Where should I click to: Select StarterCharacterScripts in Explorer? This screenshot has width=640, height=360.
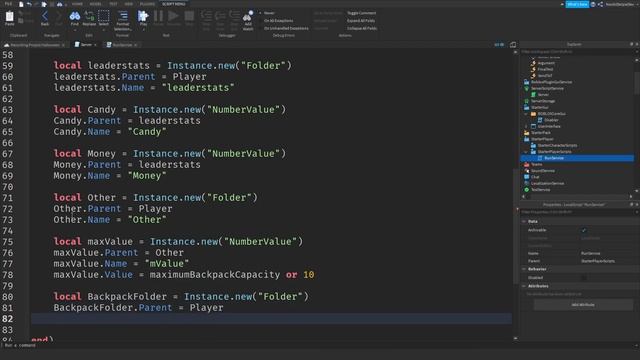click(x=557, y=145)
